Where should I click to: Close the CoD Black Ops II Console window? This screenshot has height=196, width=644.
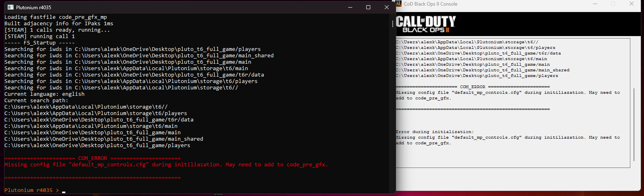(632, 4)
